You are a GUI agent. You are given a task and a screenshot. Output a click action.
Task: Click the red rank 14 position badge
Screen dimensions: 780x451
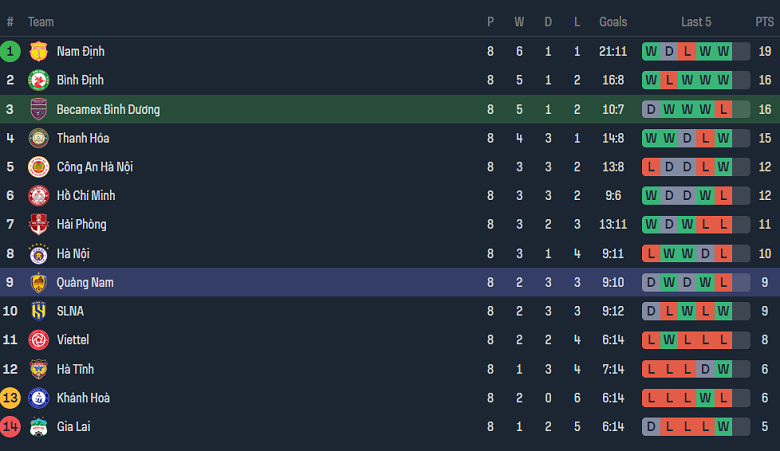[x=10, y=427]
